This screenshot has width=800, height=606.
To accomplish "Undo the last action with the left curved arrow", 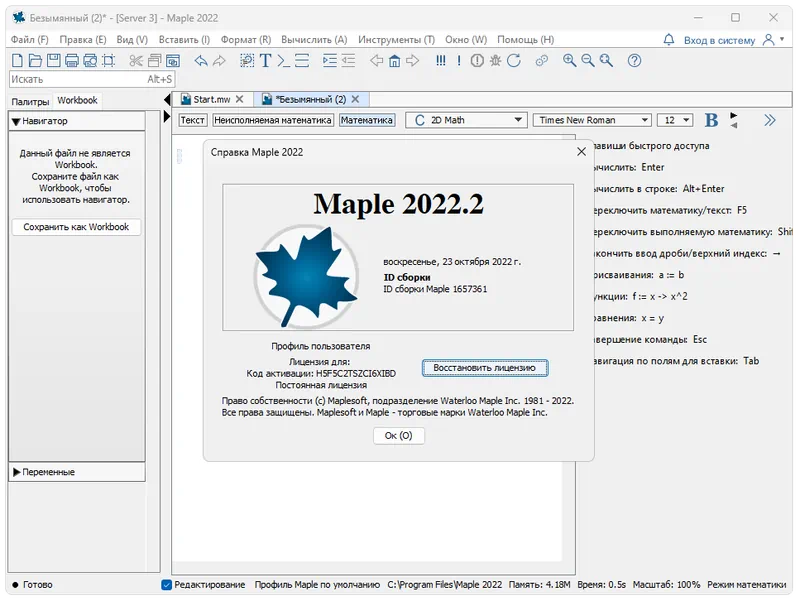I will coord(201,61).
